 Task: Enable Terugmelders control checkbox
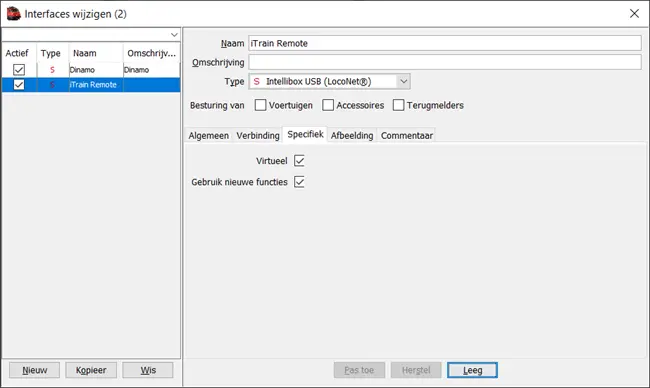(398, 105)
